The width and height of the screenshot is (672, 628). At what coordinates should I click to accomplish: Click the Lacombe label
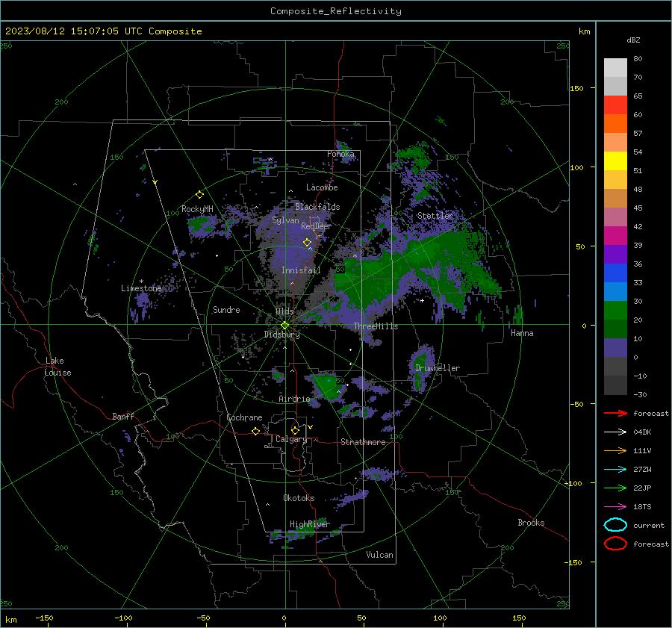point(322,187)
